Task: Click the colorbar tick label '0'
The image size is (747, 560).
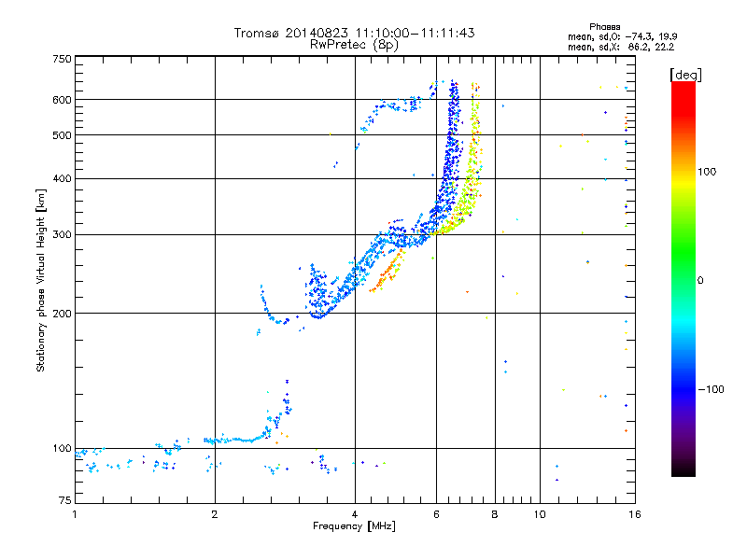Action: click(699, 281)
